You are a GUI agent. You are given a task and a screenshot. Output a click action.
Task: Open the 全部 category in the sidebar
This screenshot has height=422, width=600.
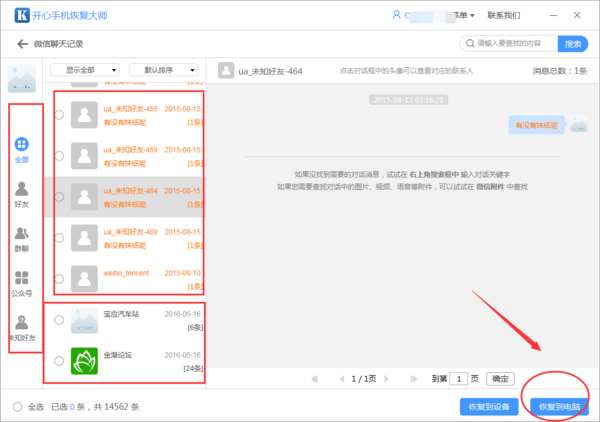coord(21,150)
